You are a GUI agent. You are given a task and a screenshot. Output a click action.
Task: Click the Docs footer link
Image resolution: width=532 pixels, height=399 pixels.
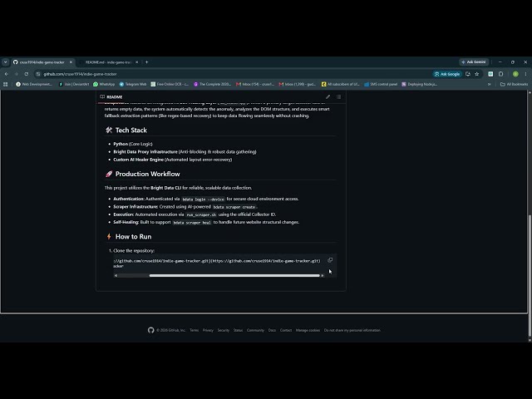pos(272,330)
